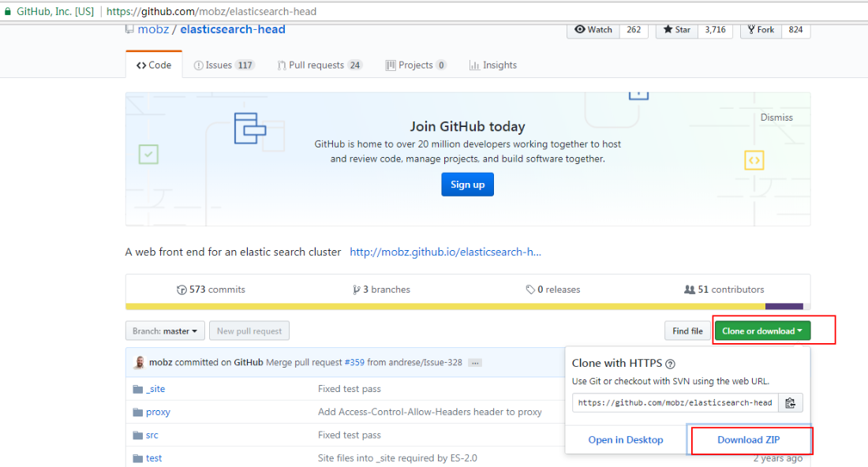868x467 pixels.
Task: Open pull request #359 link
Action: point(354,362)
